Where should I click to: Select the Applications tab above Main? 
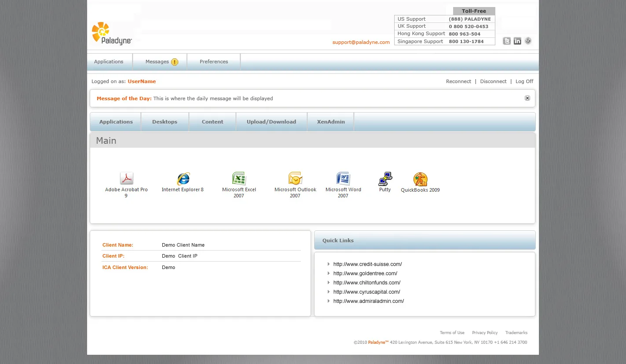click(x=116, y=122)
